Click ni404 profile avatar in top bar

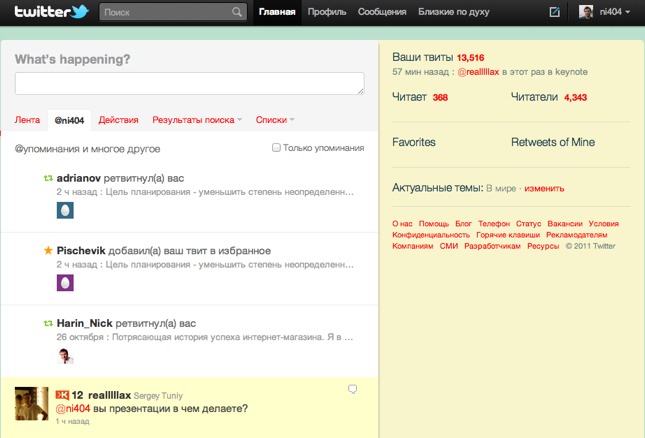click(x=586, y=12)
